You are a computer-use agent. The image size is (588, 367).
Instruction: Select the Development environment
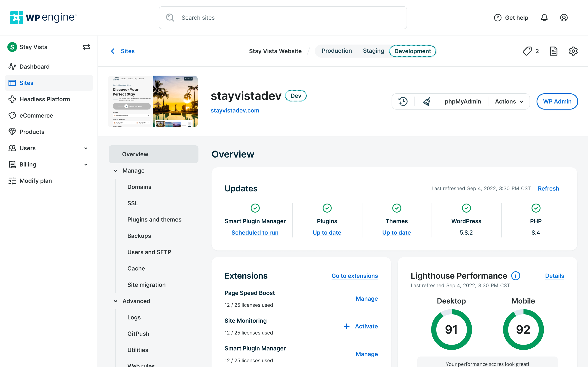412,51
